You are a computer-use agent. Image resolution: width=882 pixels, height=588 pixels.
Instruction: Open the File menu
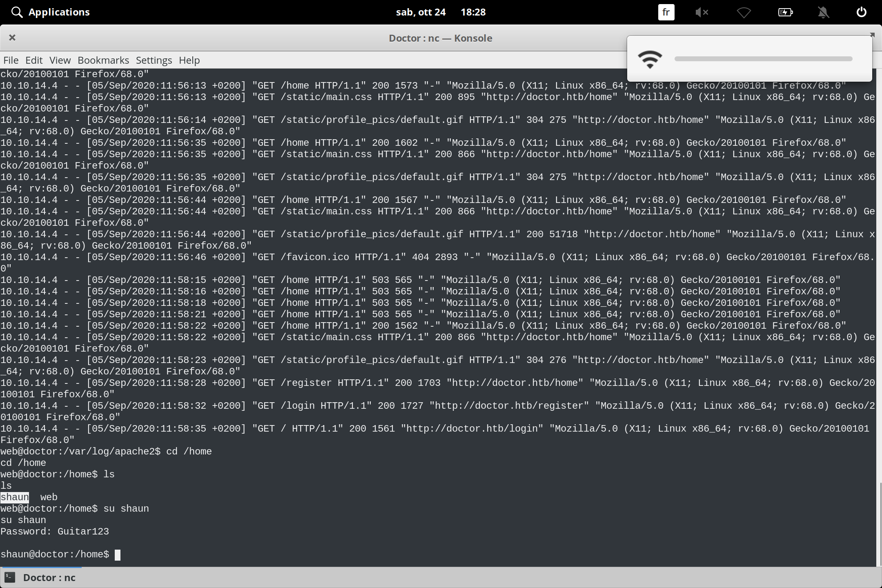(x=10, y=60)
